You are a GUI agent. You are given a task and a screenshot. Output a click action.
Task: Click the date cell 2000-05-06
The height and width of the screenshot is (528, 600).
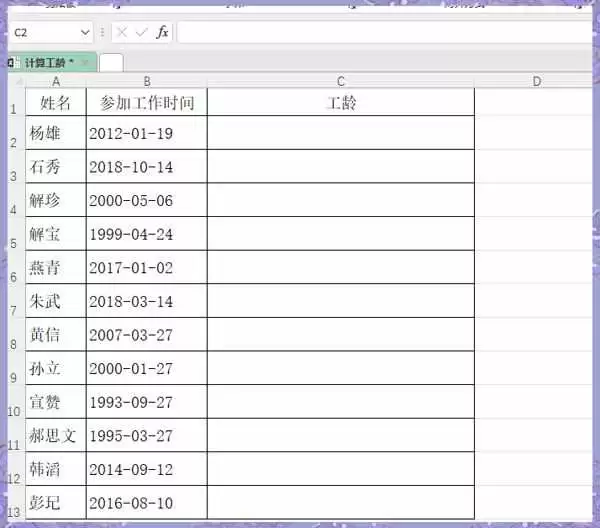147,200
